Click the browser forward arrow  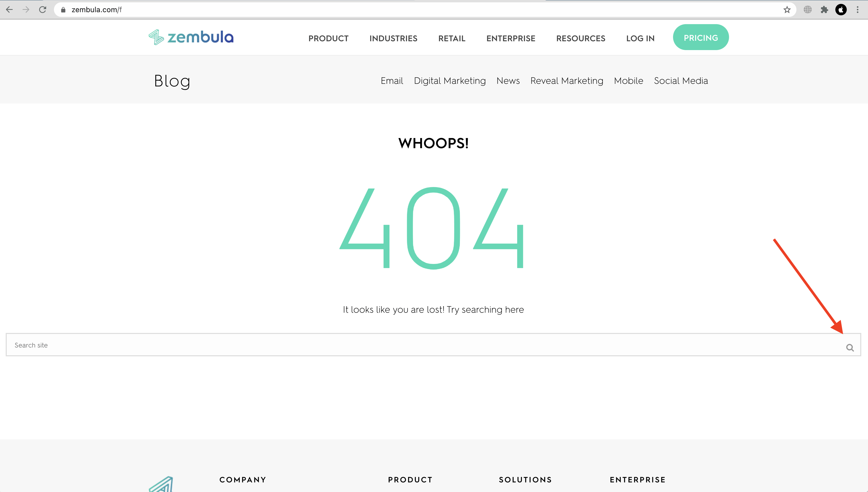coord(26,10)
